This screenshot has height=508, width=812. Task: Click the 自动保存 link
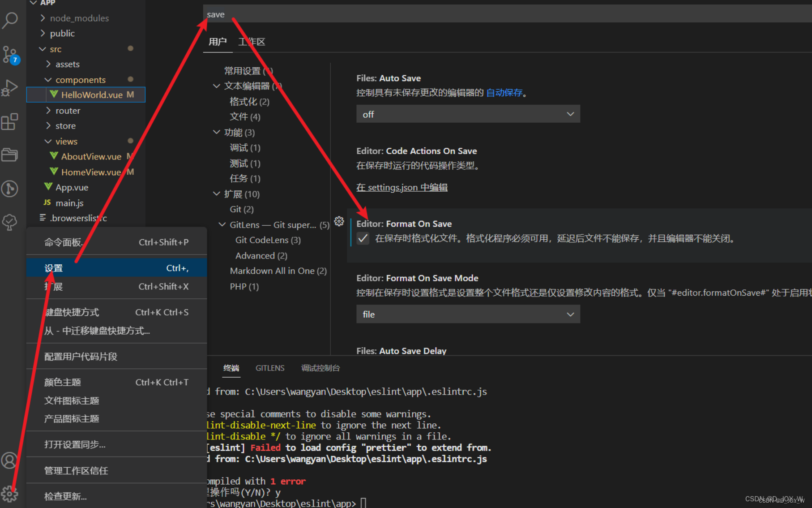point(504,93)
